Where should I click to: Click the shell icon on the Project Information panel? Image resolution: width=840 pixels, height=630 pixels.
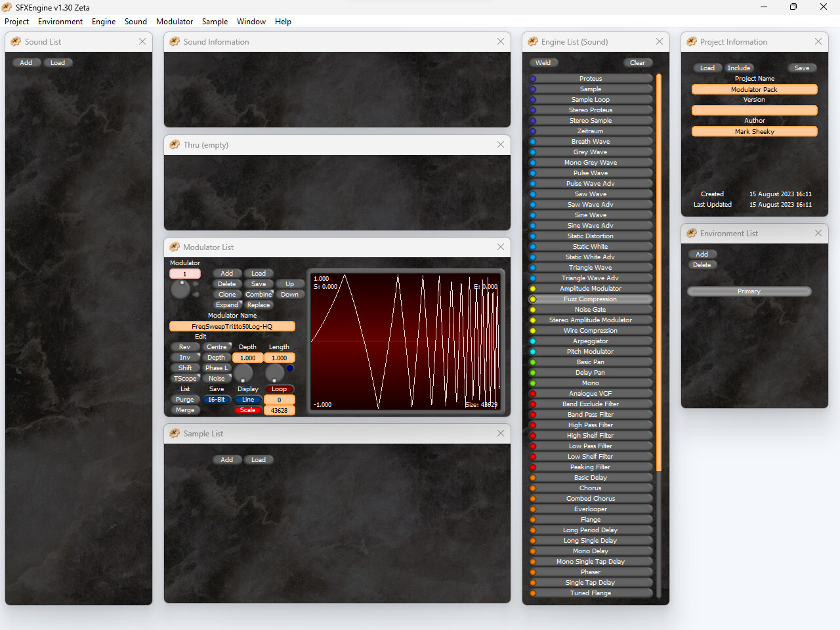click(692, 41)
